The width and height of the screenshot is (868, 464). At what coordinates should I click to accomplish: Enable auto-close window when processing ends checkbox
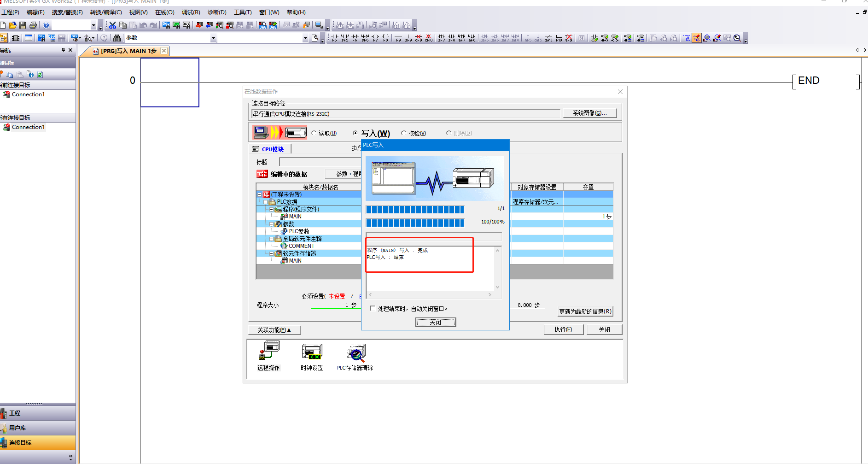[373, 309]
